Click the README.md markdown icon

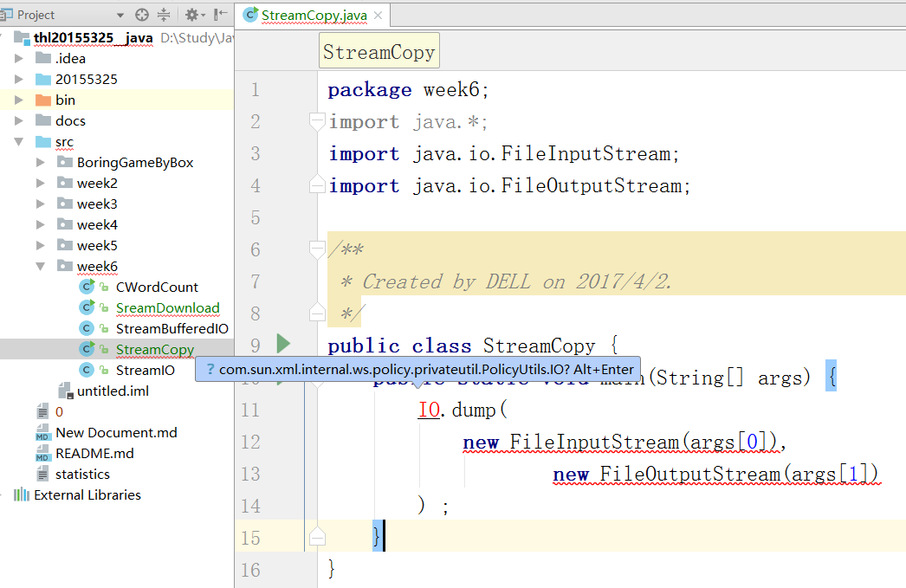coord(42,454)
